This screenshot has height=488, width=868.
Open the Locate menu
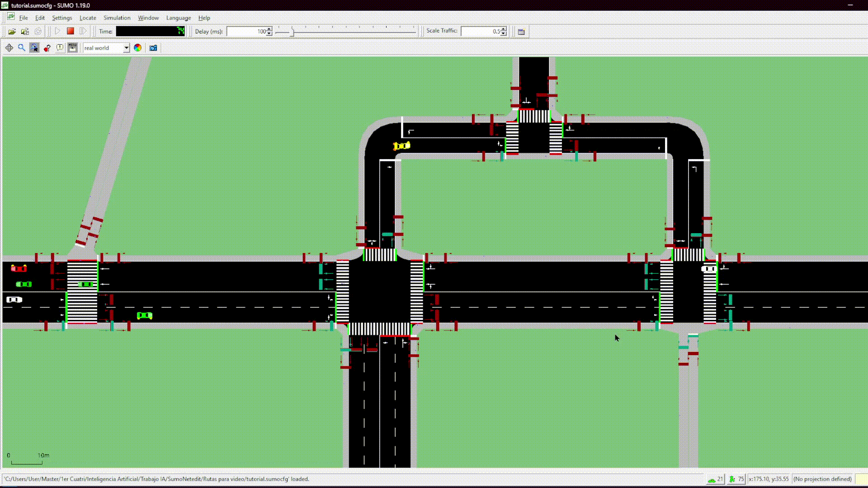pos(87,18)
